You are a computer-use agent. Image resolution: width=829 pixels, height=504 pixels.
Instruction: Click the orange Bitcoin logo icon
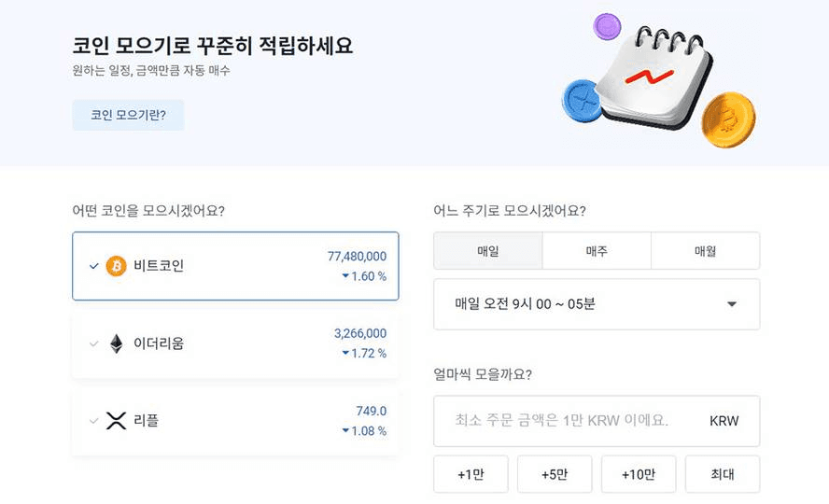[x=117, y=266]
